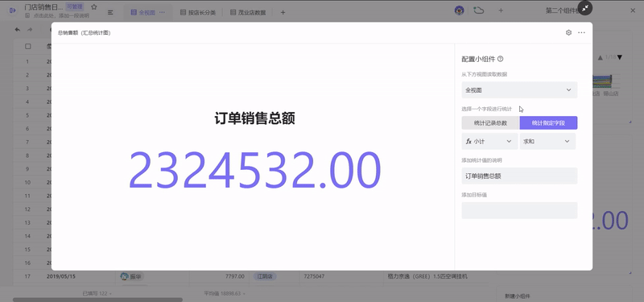Click the 第二个组件 panel title

coord(561,10)
